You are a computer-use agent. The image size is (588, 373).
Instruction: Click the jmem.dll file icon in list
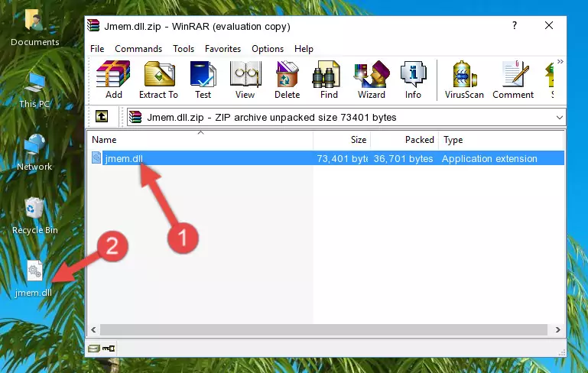96,157
